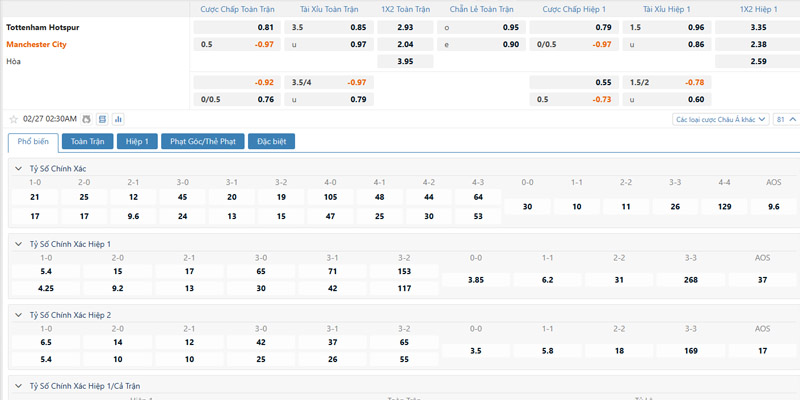Pick Manchester City first-half 1X2 odds 2.38

tap(758, 44)
